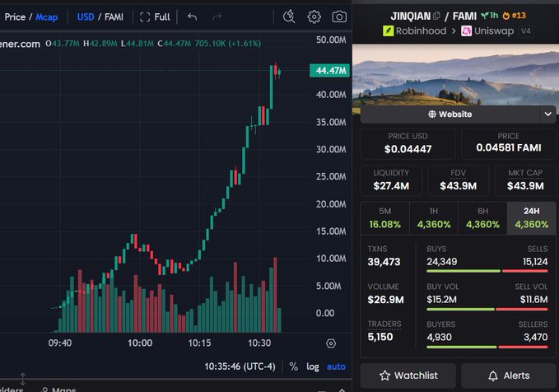Click the buys versus sells ratio bar
559x392 pixels.
pyautogui.click(x=487, y=271)
